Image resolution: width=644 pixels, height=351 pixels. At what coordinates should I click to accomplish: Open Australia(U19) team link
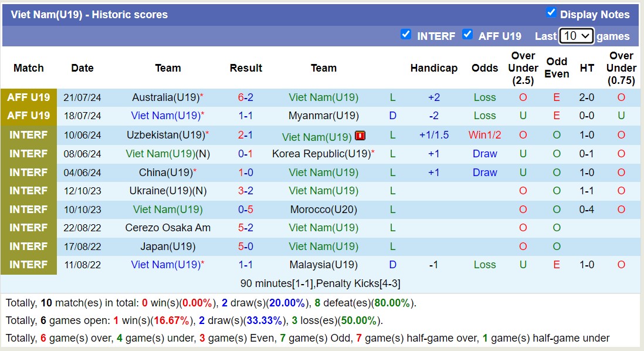pos(165,97)
